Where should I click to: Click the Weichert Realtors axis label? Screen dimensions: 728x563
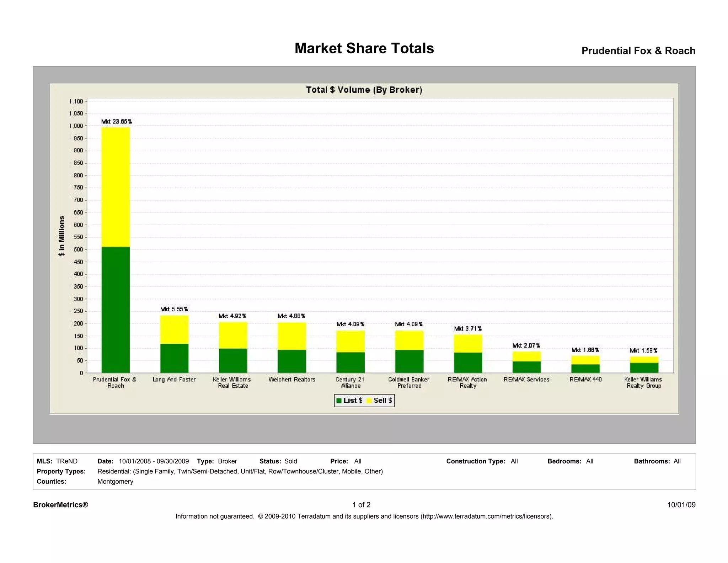point(292,380)
